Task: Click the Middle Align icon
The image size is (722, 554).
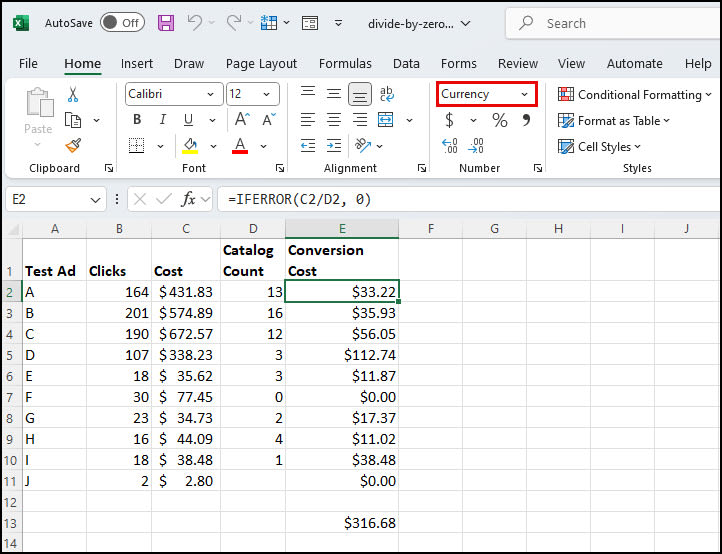Action: coord(334,94)
